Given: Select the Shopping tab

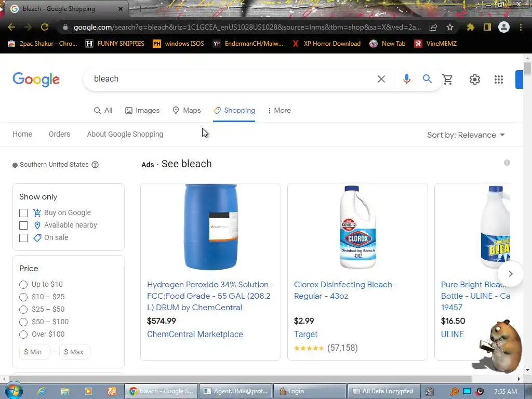Looking at the screenshot, I should 234,111.
